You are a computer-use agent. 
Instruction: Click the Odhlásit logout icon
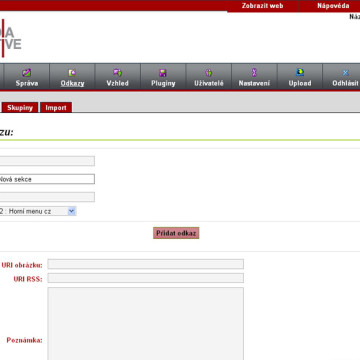(346, 73)
